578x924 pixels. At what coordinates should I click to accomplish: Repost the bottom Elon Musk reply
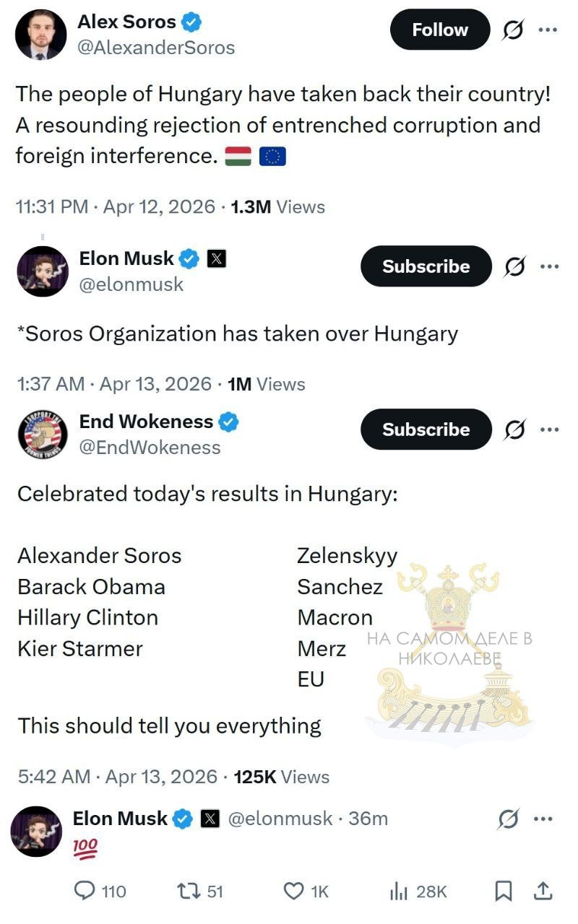189,892
